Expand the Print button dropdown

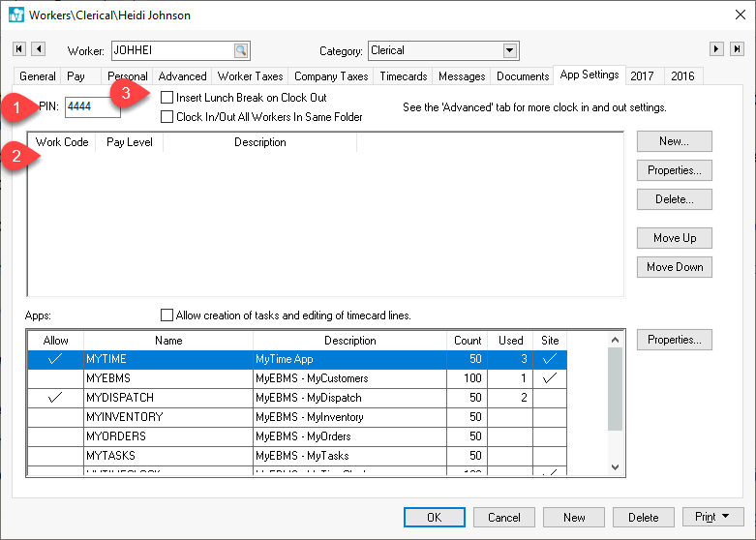pos(725,518)
